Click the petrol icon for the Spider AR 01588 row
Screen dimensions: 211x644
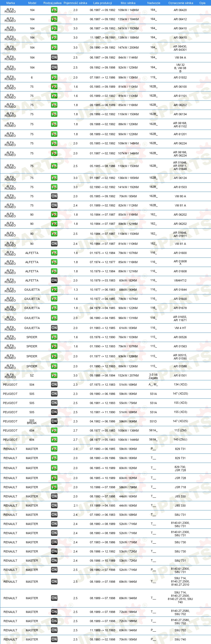click(54, 366)
